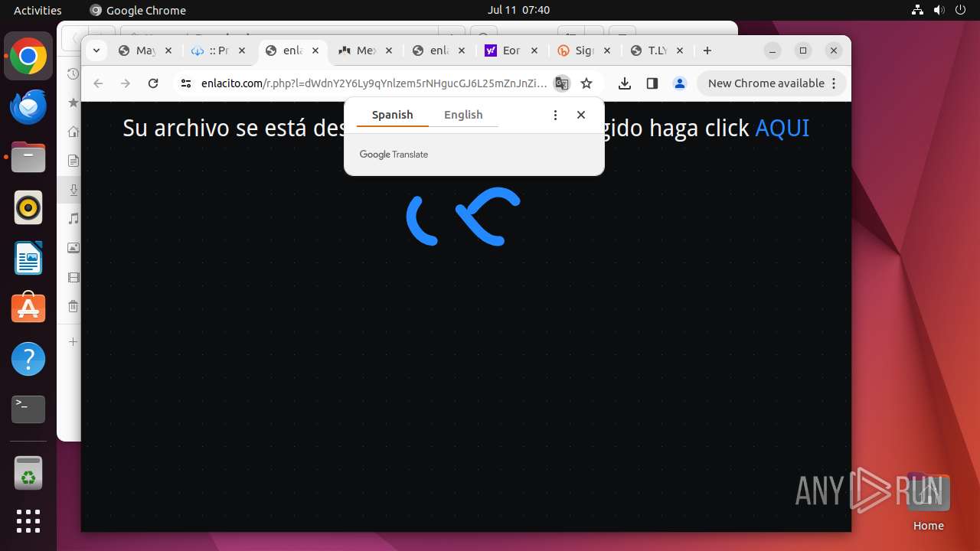Open Help from the dock
The image size is (980, 551).
pyautogui.click(x=28, y=359)
